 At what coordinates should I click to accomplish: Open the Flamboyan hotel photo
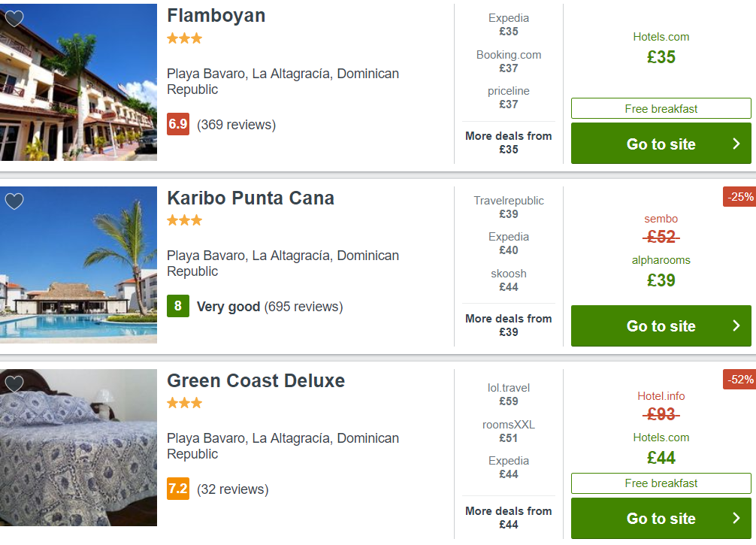[78, 82]
